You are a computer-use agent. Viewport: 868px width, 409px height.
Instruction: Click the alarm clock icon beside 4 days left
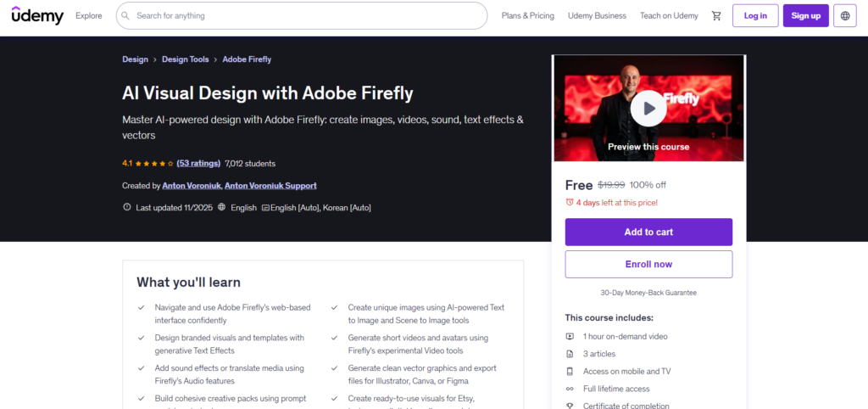569,202
